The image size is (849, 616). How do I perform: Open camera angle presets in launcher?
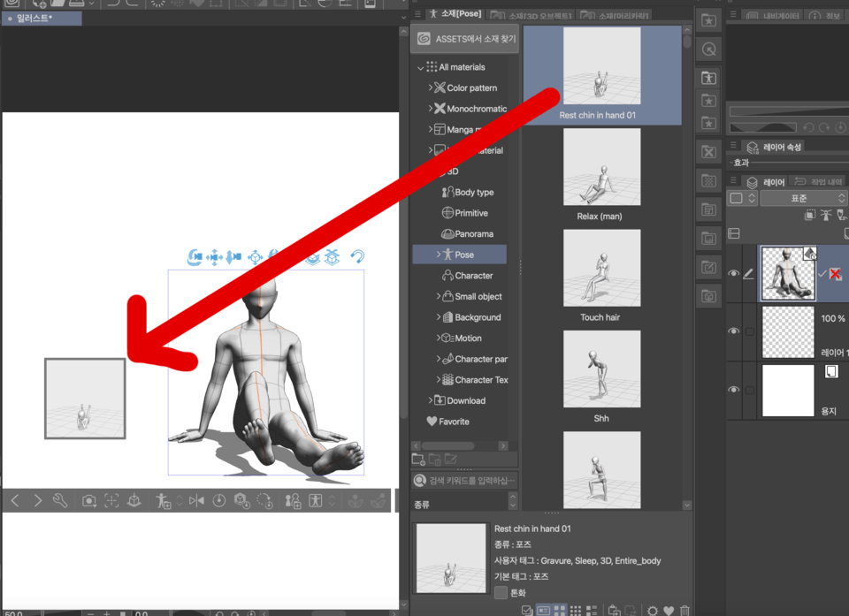pos(88,501)
